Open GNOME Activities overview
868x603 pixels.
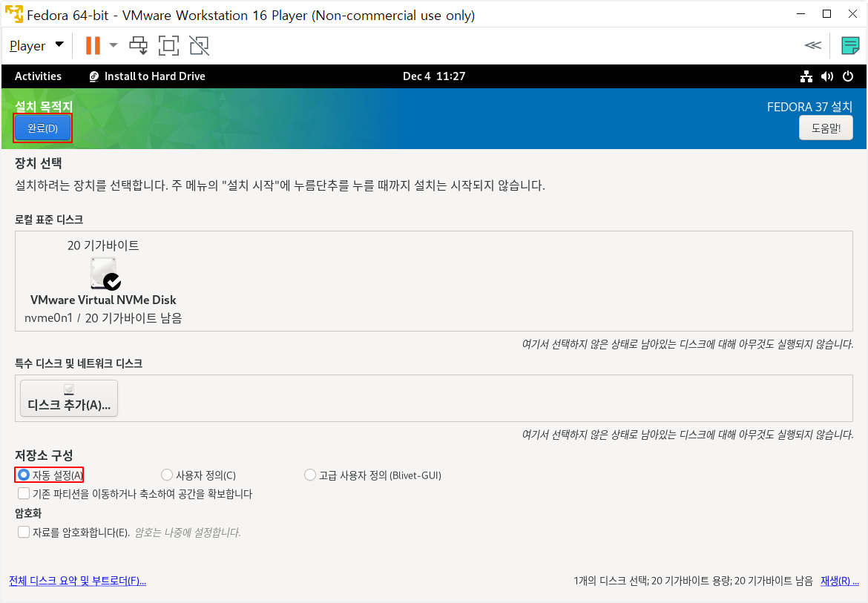(38, 76)
